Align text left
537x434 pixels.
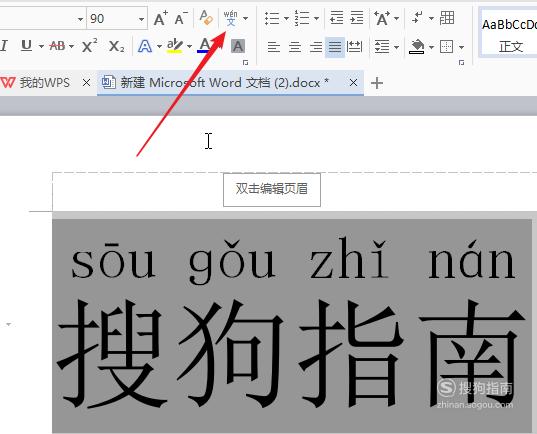click(274, 47)
